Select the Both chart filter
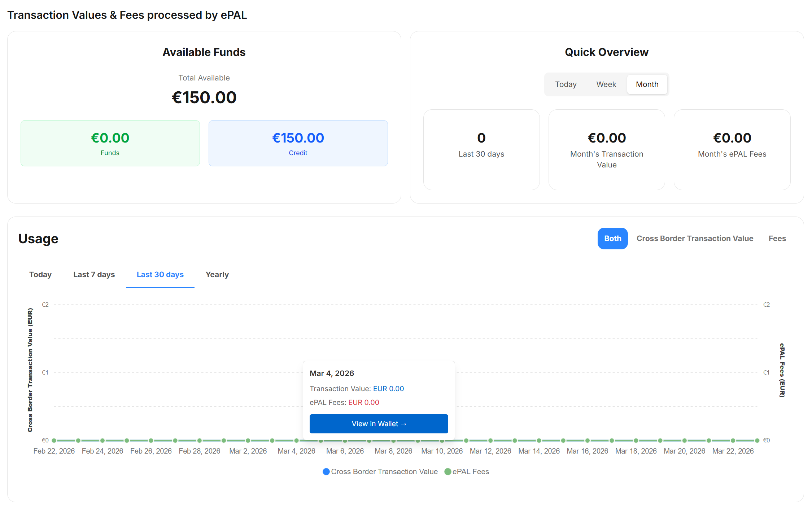The width and height of the screenshot is (812, 507). (x=612, y=239)
